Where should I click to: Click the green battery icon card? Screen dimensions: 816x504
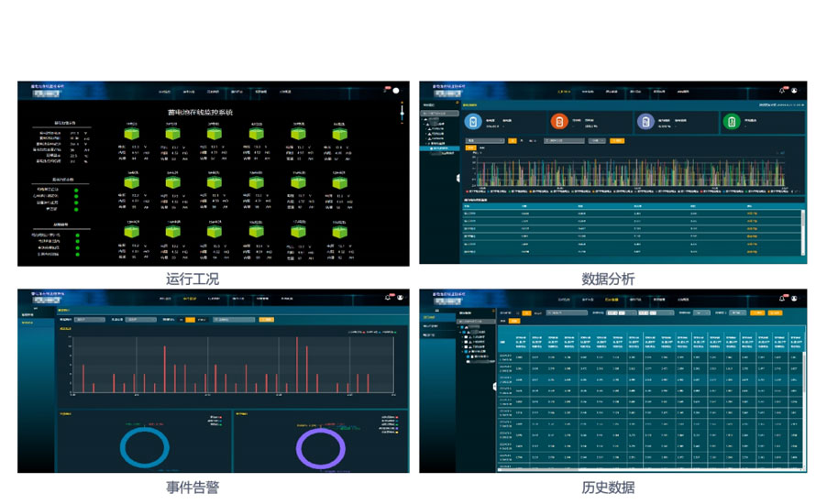732,121
